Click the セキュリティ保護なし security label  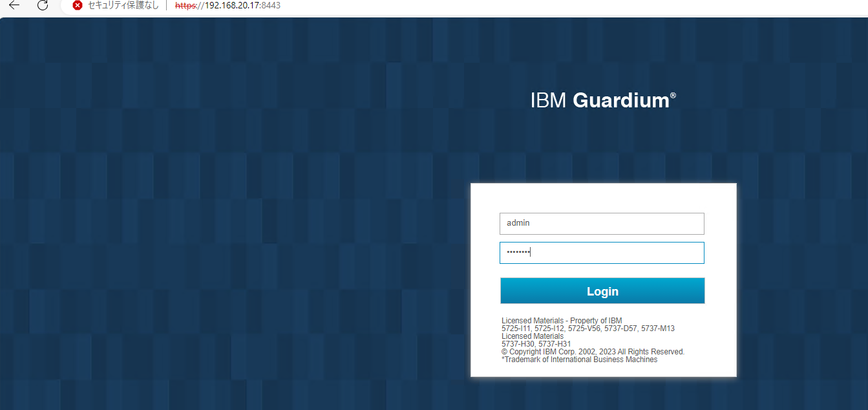123,5
